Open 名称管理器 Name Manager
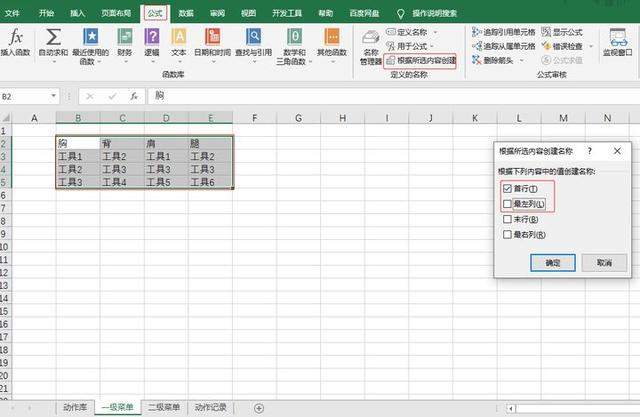Viewport: 640px width, 417px height. point(370,42)
